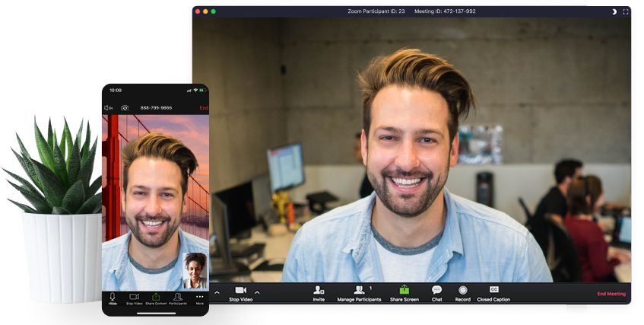
Task: Tap Share Content on the phone
Action: tap(156, 298)
